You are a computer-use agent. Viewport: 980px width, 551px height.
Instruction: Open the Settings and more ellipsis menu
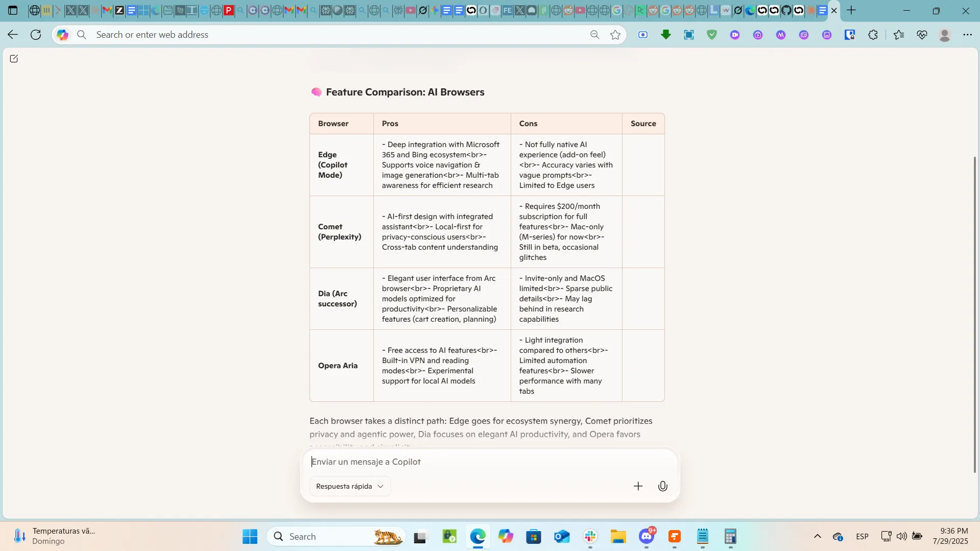click(x=967, y=35)
